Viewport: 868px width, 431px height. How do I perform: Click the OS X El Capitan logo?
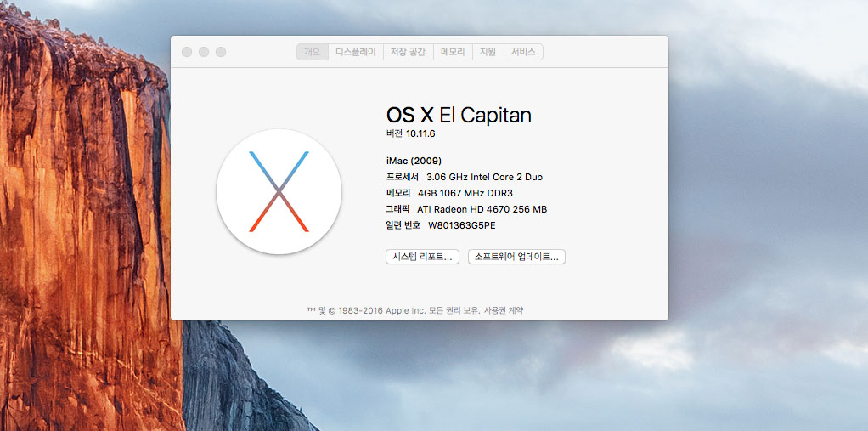pos(279,192)
